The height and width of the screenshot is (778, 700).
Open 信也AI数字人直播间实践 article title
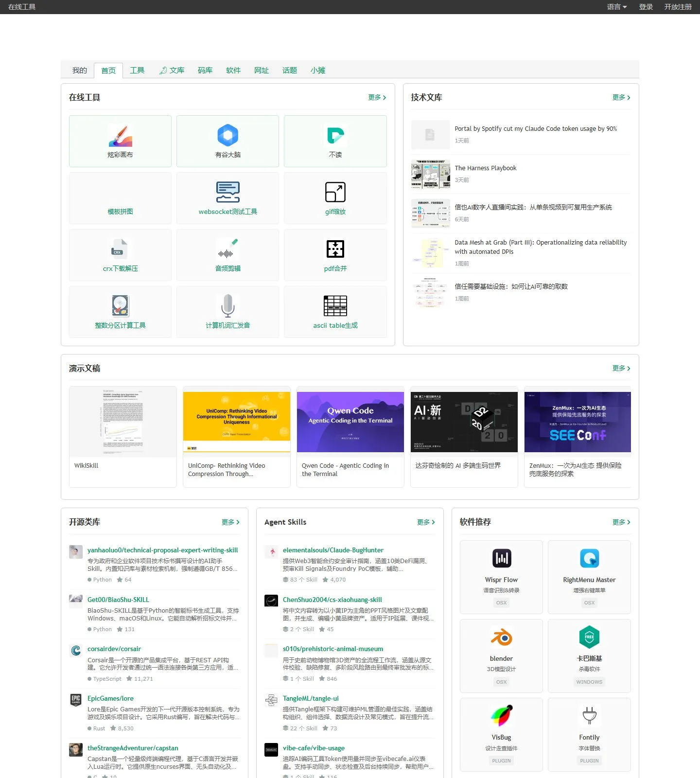[x=533, y=208]
